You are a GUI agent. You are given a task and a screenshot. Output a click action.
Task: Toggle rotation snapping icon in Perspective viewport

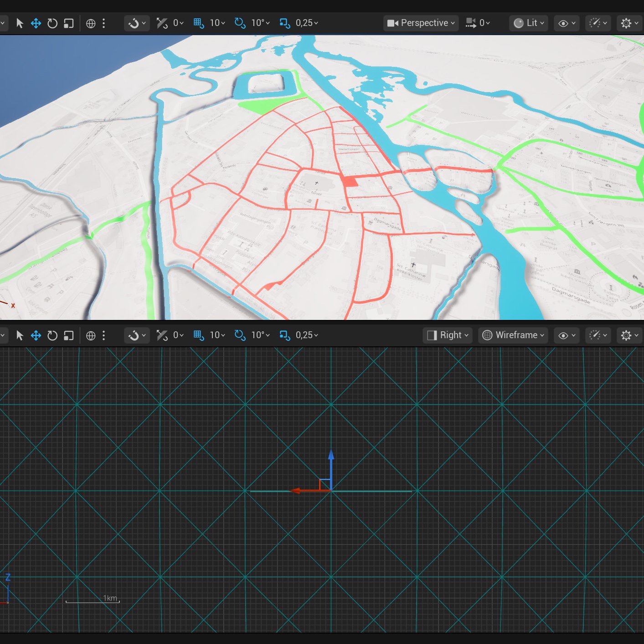pos(240,23)
